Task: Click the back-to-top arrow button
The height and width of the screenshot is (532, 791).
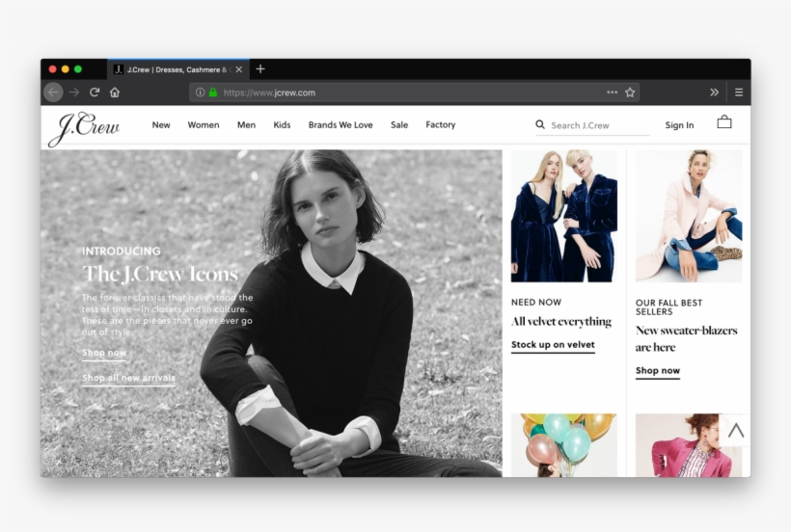Action: coord(735,430)
